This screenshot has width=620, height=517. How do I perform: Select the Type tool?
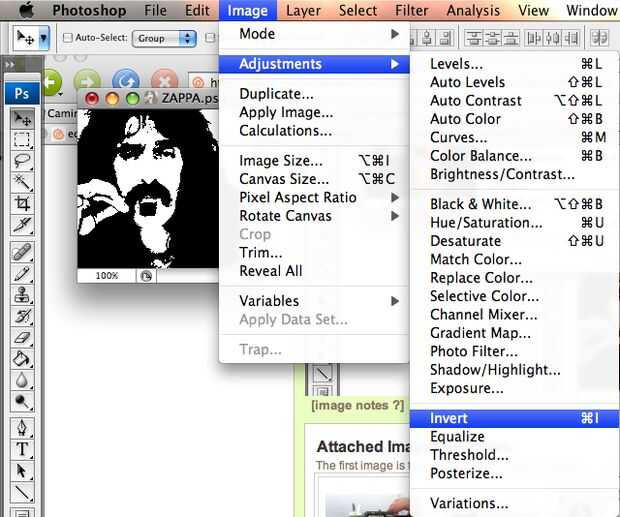[x=22, y=449]
